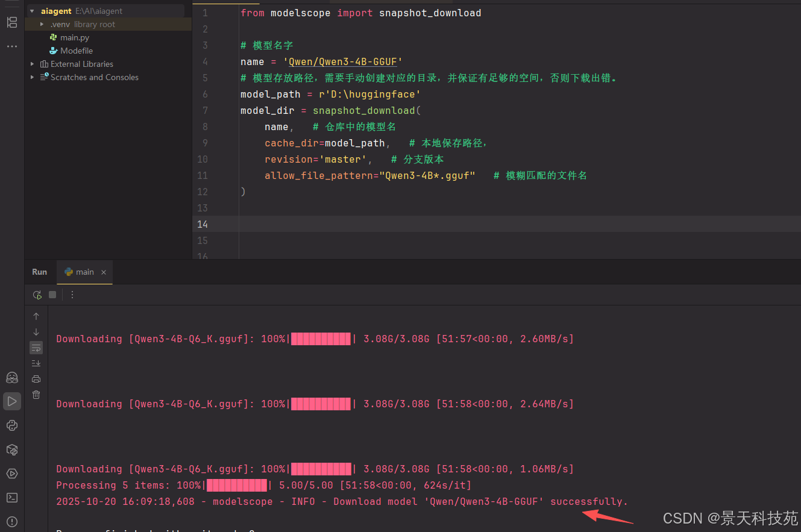Rerun the main configuration
Image resolution: width=801 pixels, height=532 pixels.
point(37,295)
